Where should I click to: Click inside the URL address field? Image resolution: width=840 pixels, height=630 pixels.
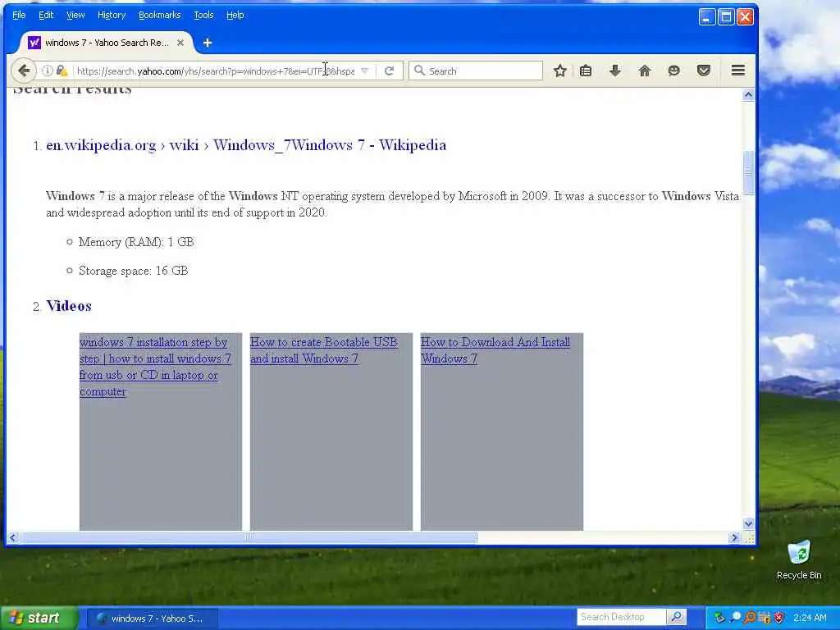click(x=216, y=71)
